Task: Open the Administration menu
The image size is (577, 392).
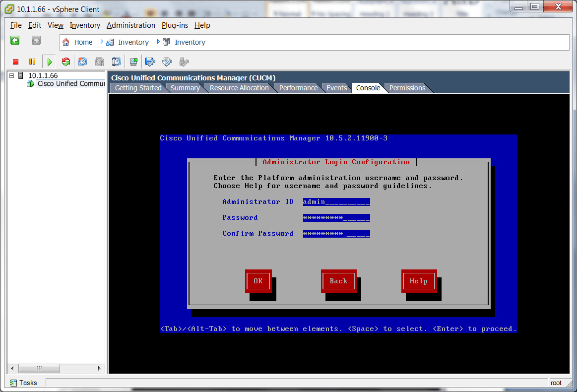Action: [131, 25]
